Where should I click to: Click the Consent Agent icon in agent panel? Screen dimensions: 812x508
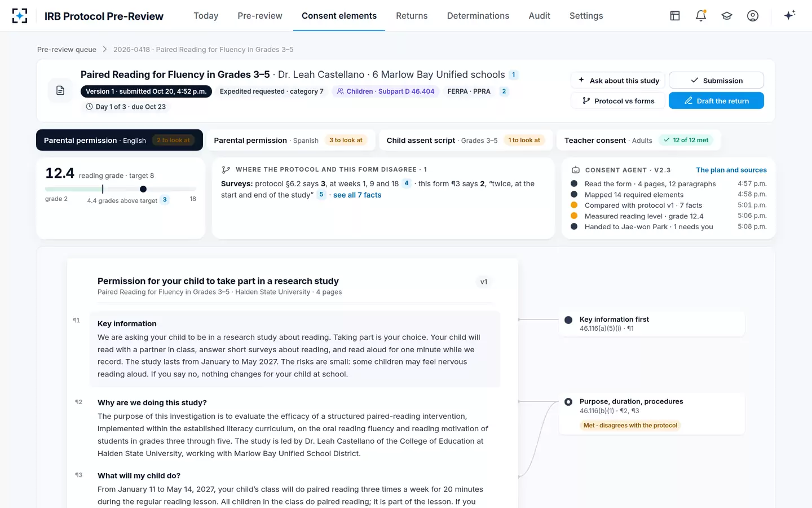point(576,170)
